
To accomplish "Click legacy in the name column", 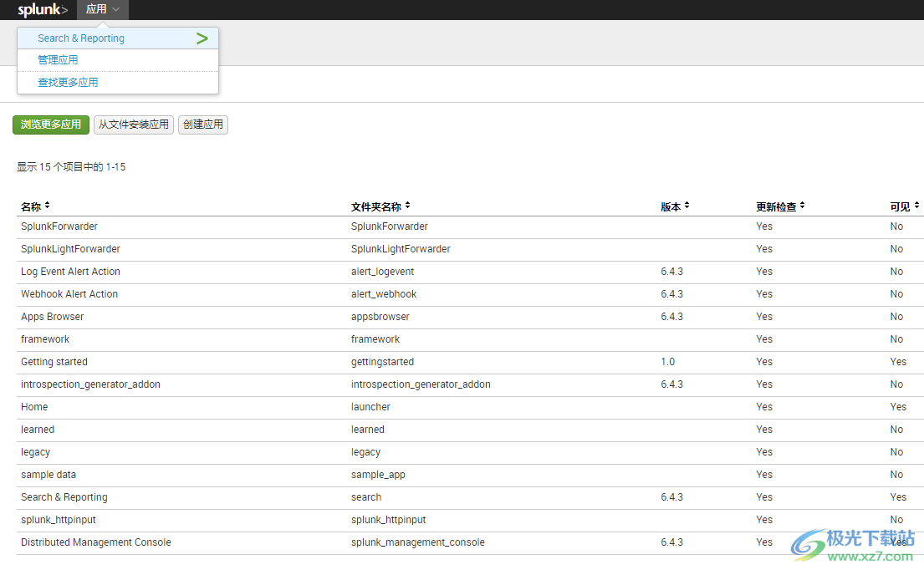I will pos(35,452).
